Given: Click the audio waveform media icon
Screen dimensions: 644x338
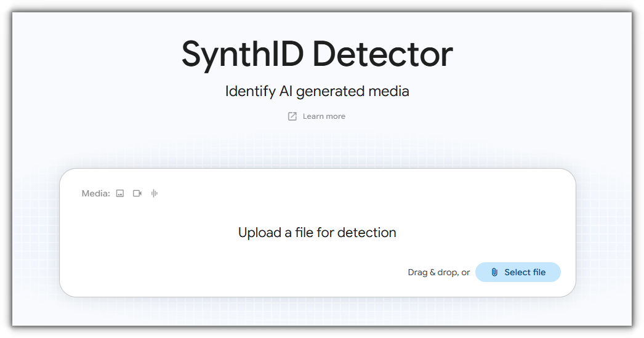Looking at the screenshot, I should click(155, 193).
